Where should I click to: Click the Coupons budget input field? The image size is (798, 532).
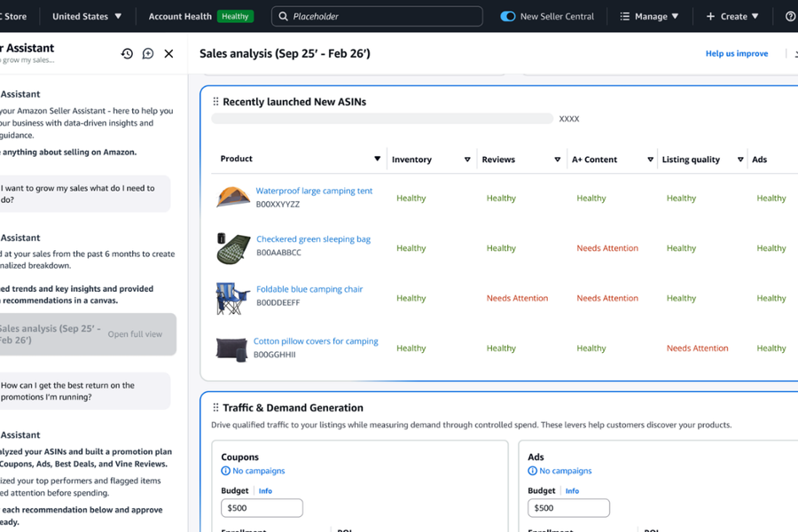(x=262, y=508)
